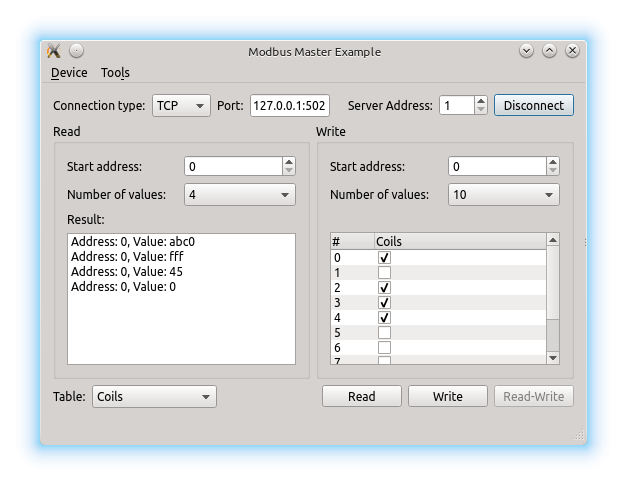The height and width of the screenshot is (485, 627).
Task: Click the X11 application icon in title bar
Action: [55, 51]
